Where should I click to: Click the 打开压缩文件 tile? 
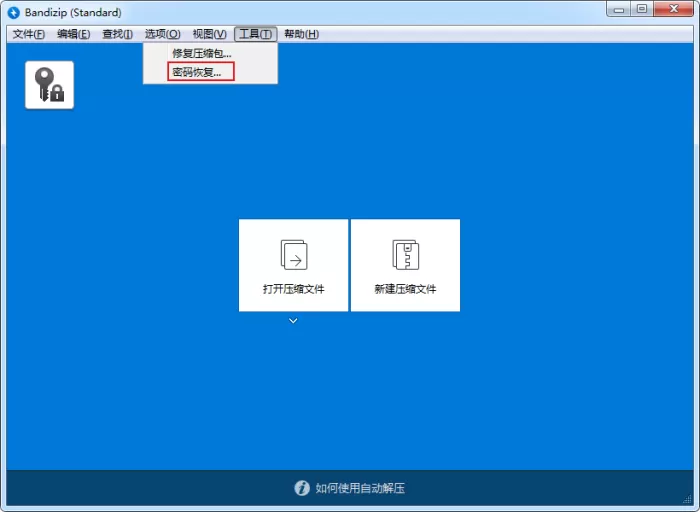pos(293,265)
